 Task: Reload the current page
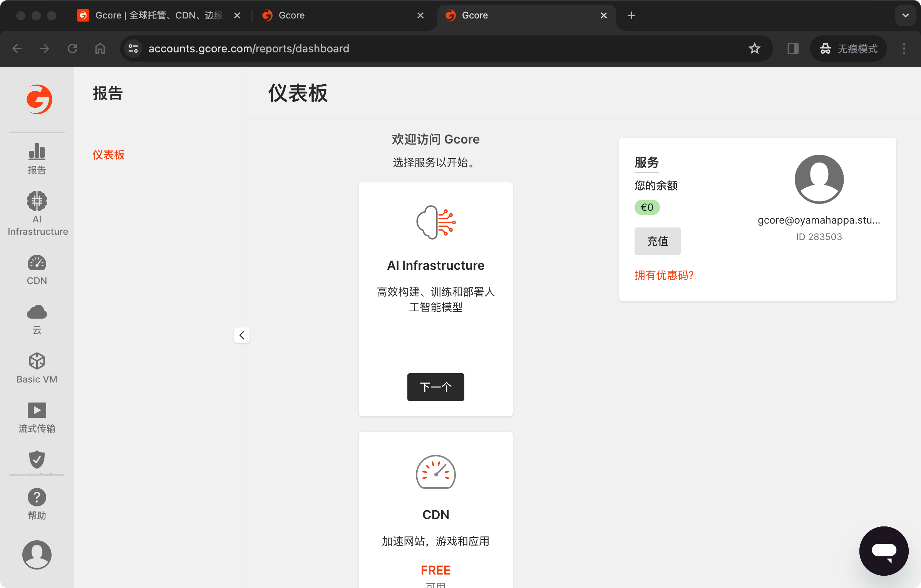(72, 48)
